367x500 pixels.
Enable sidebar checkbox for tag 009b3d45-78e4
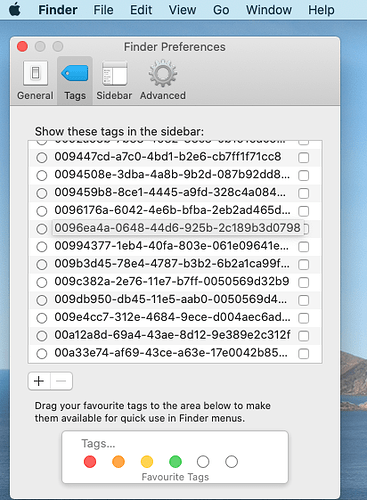tap(304, 265)
